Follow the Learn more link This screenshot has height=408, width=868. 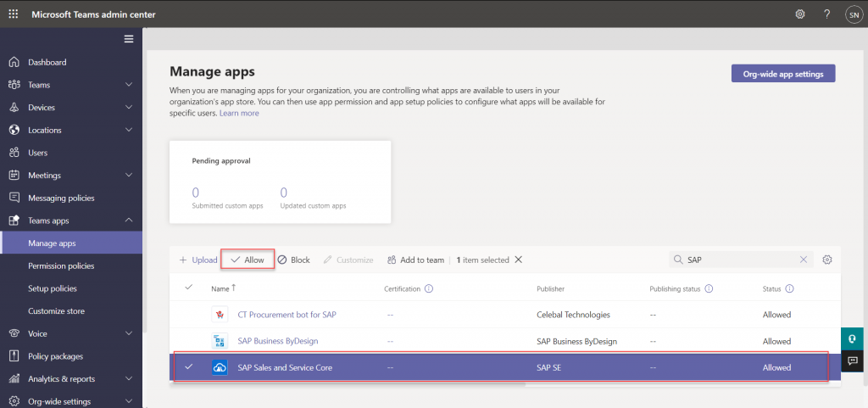[239, 113]
